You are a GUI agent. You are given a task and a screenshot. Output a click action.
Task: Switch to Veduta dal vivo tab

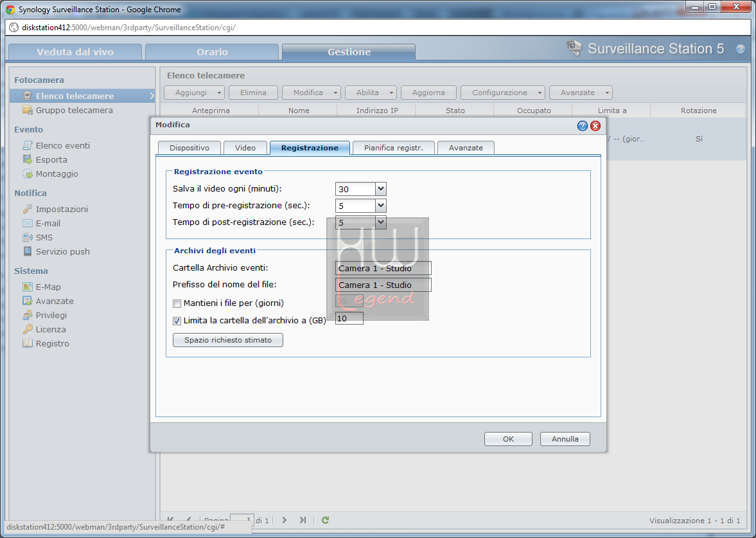click(75, 51)
